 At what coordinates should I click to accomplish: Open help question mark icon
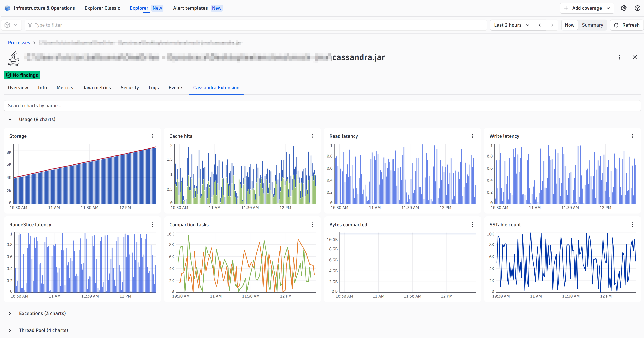pos(637,8)
